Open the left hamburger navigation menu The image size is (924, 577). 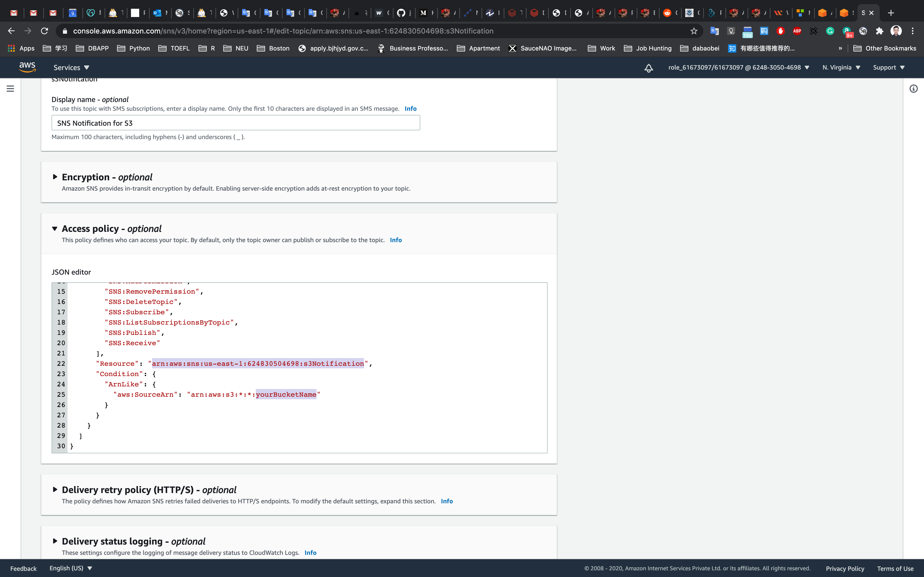10,89
